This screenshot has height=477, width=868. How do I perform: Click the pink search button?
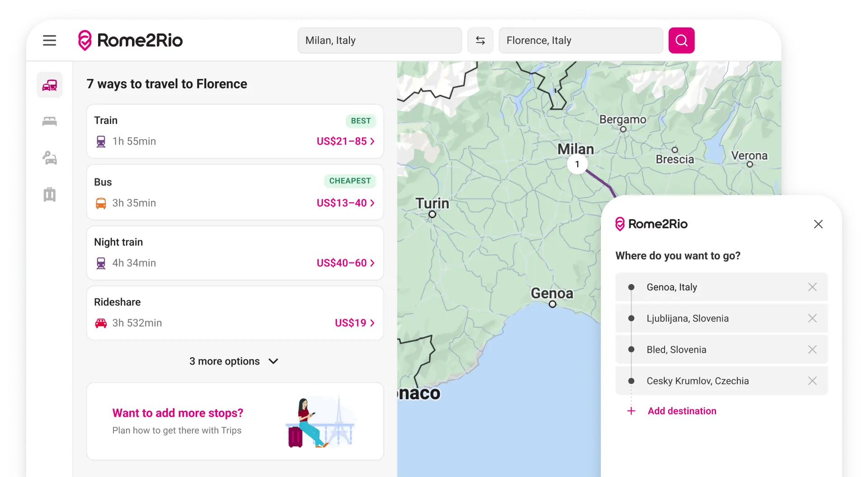coord(681,41)
